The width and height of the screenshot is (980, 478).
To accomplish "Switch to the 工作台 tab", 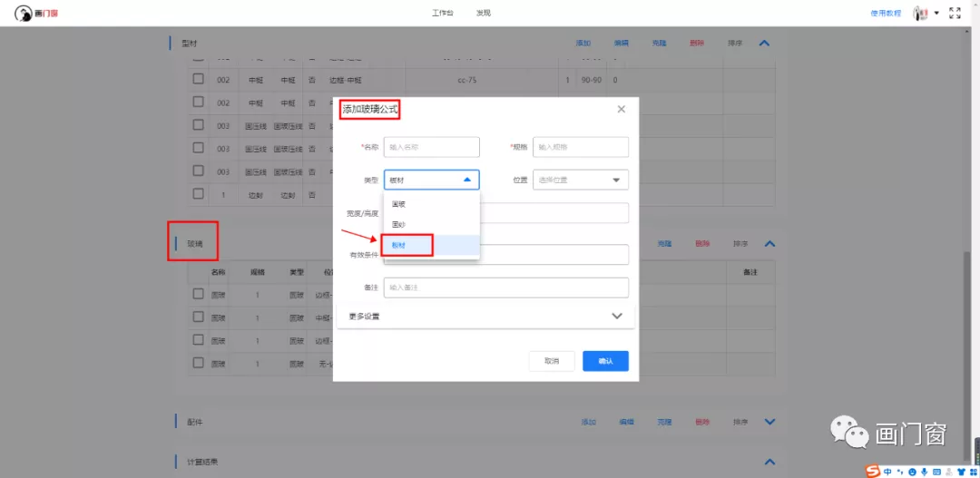I will tap(442, 14).
